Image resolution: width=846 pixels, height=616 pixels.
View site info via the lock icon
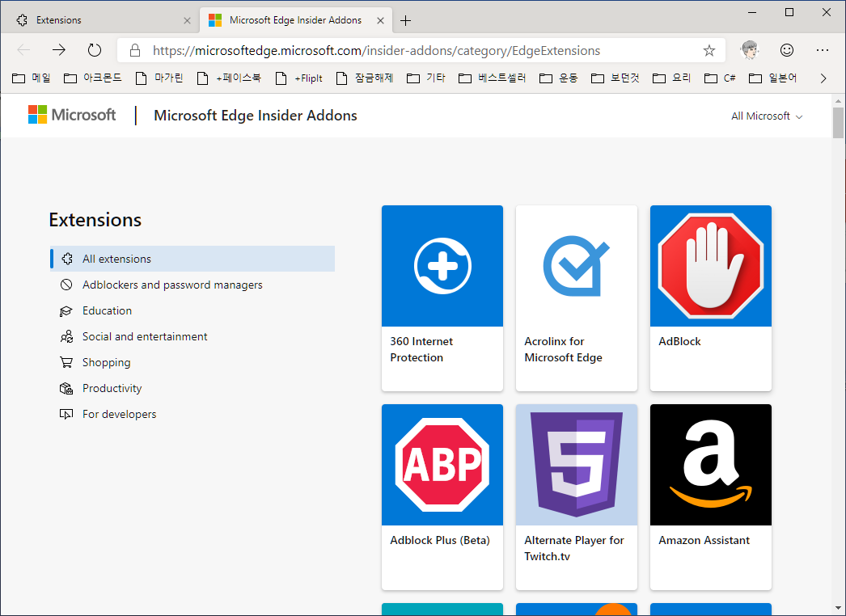coord(135,51)
